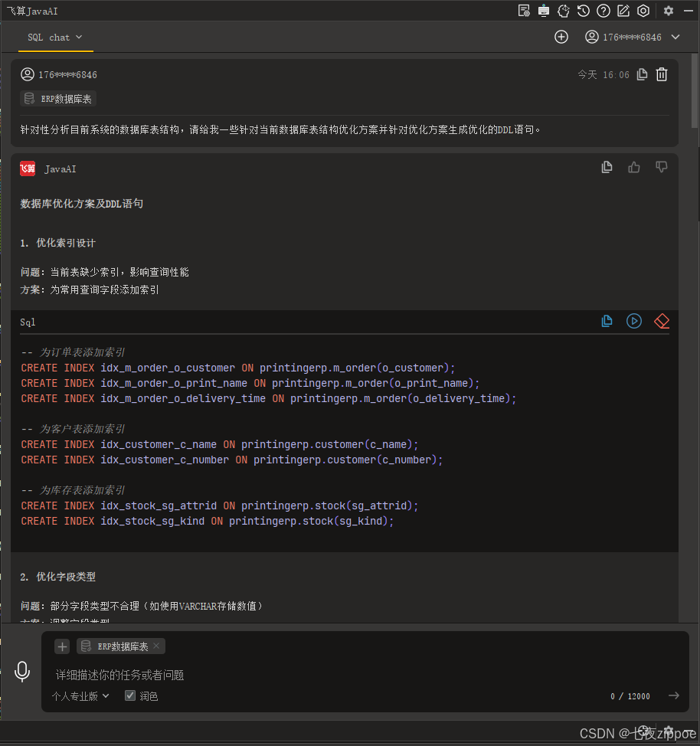
Task: Send message with arrow button
Action: (673, 695)
